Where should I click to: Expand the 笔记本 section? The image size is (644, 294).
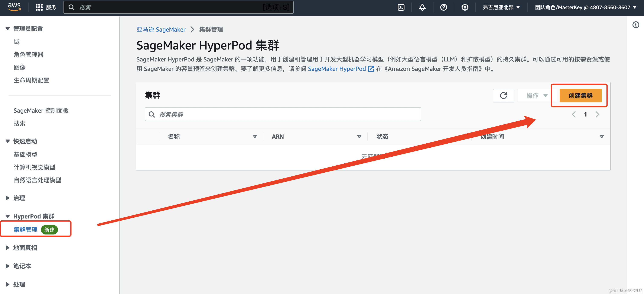pos(8,266)
